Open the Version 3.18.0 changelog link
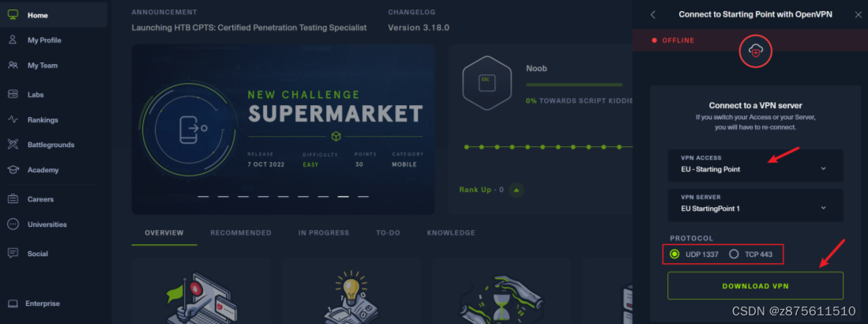Viewport: 868px width, 324px height. pyautogui.click(x=419, y=27)
